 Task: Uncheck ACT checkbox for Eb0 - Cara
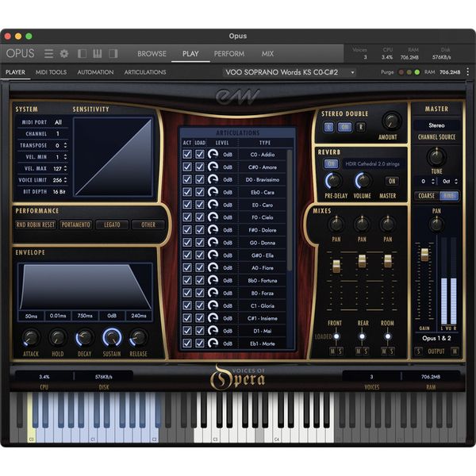pos(187,192)
